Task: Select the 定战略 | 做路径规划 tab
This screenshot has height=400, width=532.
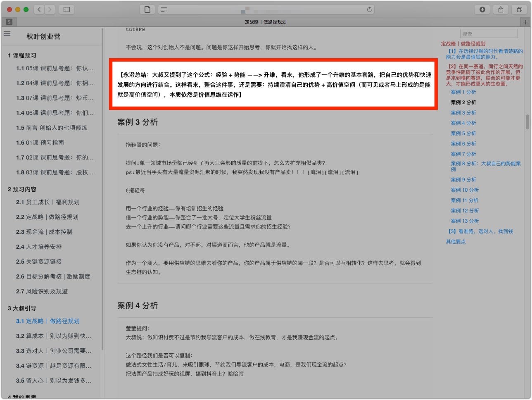Action: [x=266, y=22]
